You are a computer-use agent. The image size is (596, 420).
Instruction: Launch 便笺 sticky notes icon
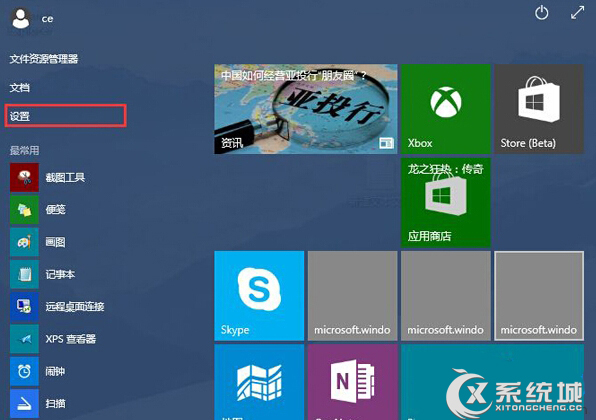point(24,209)
